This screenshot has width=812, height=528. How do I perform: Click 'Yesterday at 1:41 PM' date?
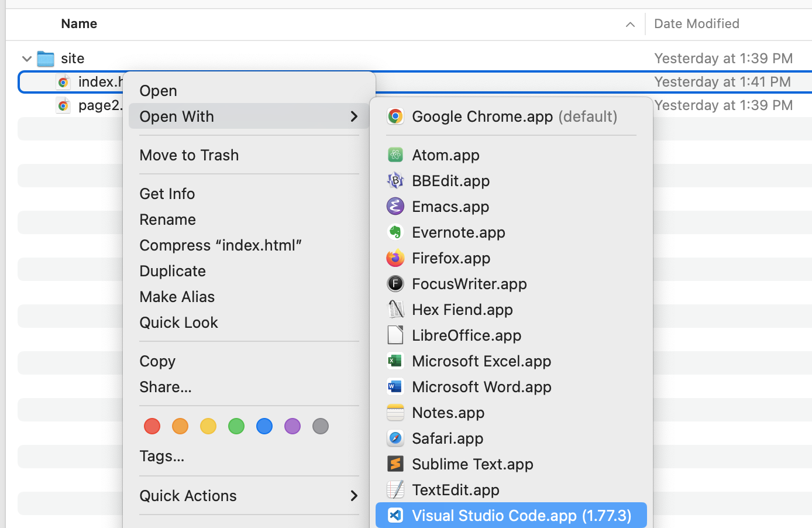click(722, 82)
